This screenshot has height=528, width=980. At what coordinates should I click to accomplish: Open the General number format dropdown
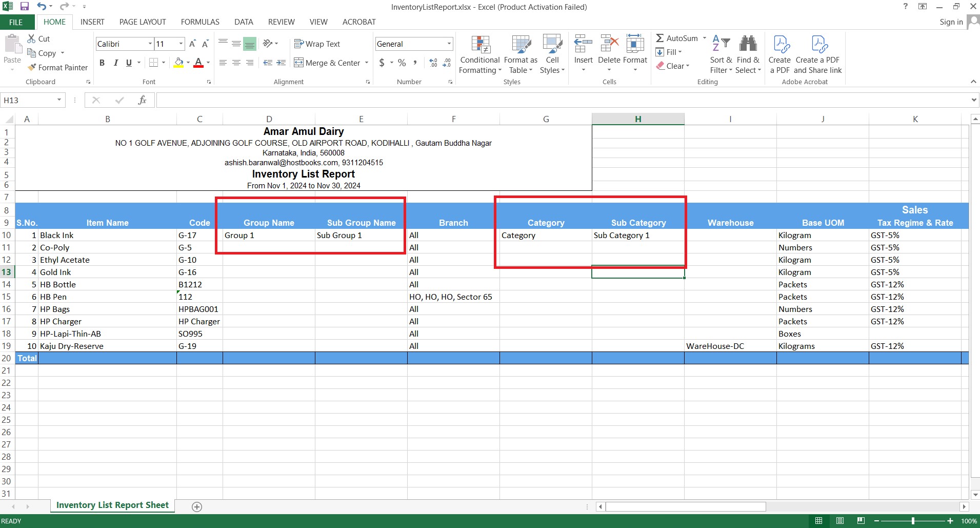[449, 44]
